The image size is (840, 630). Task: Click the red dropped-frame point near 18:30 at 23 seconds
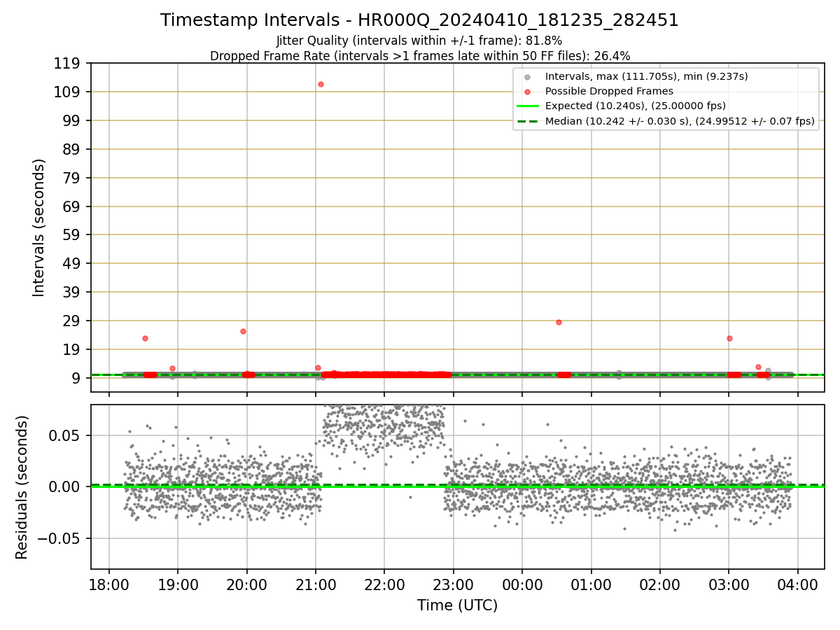point(145,338)
